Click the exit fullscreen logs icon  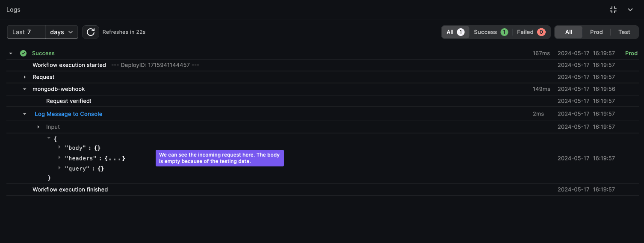[x=613, y=10]
